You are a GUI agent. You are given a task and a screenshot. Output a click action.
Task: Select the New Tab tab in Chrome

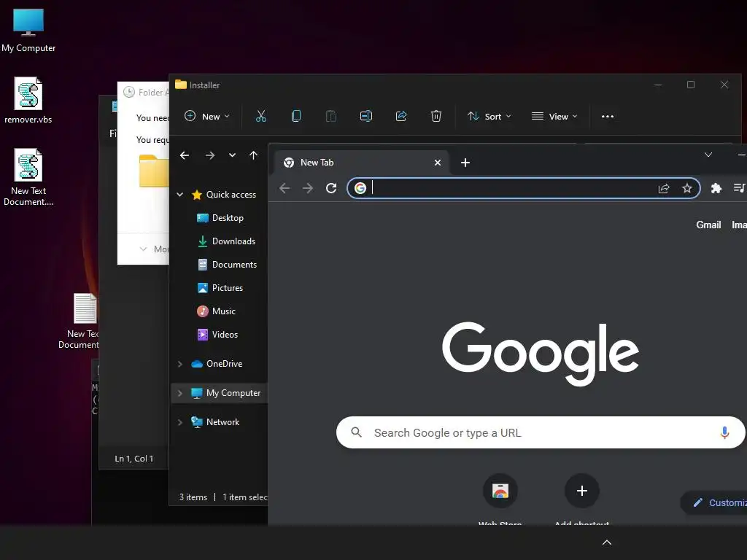click(x=363, y=163)
